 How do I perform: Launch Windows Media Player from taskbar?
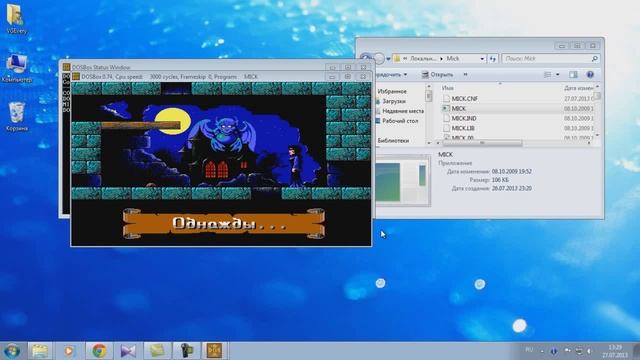[69, 351]
